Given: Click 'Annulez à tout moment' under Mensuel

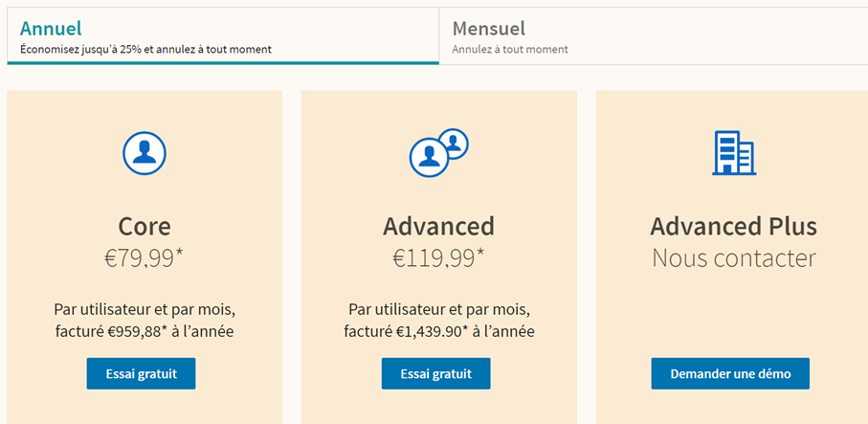Looking at the screenshot, I should pyautogui.click(x=510, y=49).
